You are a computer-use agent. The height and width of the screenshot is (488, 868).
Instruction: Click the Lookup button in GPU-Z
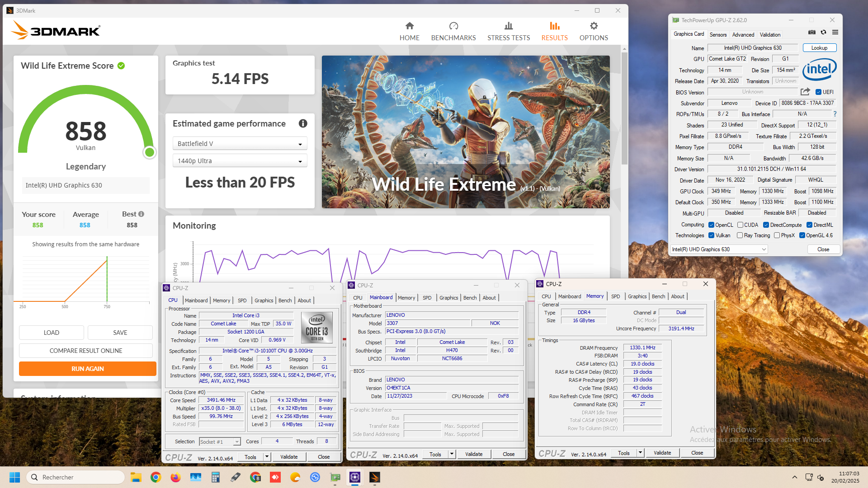coord(819,48)
